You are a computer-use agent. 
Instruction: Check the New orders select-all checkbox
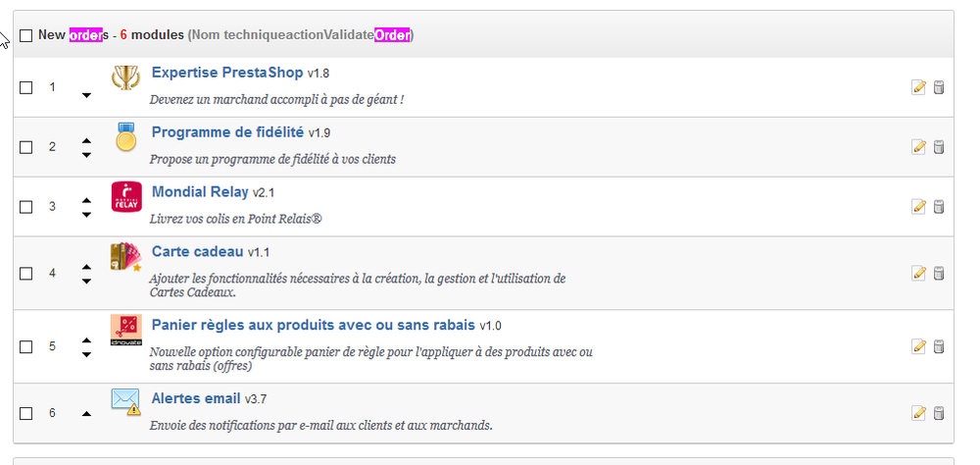(x=25, y=35)
